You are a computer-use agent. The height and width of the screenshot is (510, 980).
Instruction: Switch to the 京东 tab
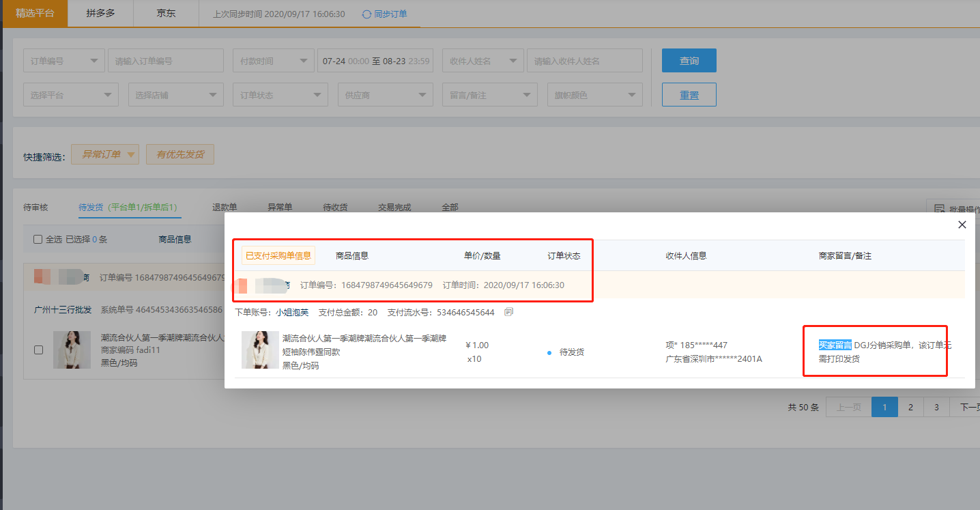[x=166, y=14]
